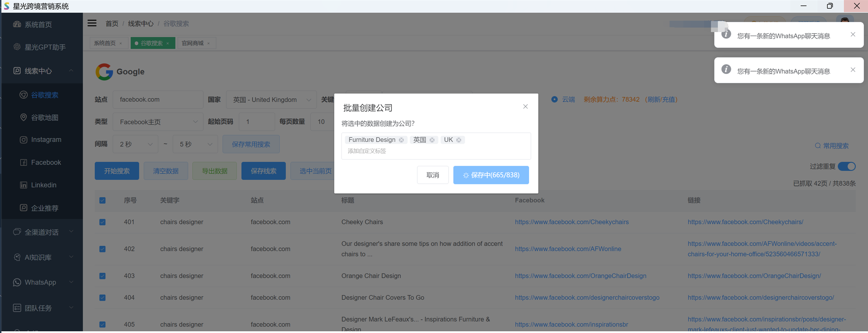Image resolution: width=868 pixels, height=333 pixels.
Task: Uncheck row 402 checkbox
Action: point(103,249)
